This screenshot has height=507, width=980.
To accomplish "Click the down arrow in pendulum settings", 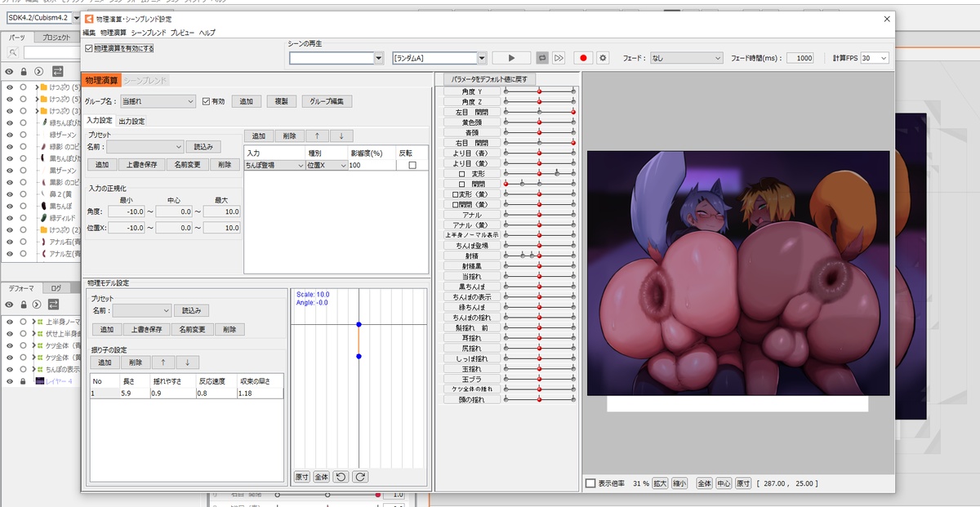I will [187, 362].
